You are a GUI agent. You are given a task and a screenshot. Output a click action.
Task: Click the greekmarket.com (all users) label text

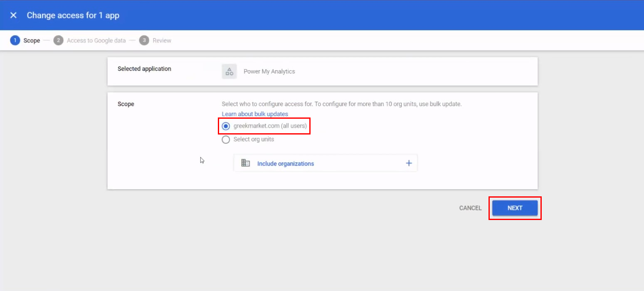point(270,126)
